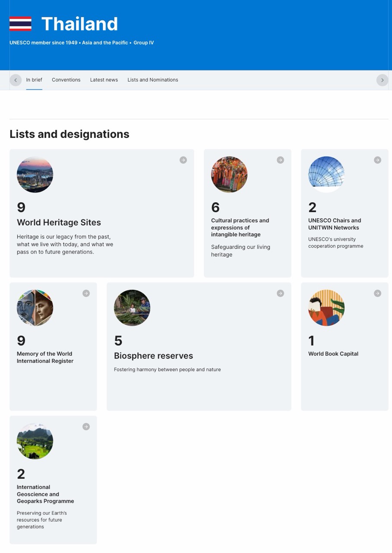Open the arrow icon on Geoparks Programme card
Screen dimensions: 392x553
point(86,426)
